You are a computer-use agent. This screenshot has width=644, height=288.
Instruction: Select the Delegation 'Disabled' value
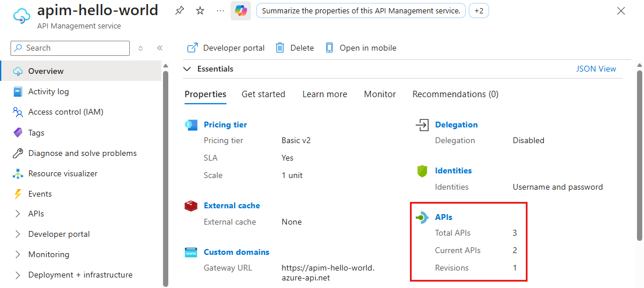pyautogui.click(x=529, y=141)
